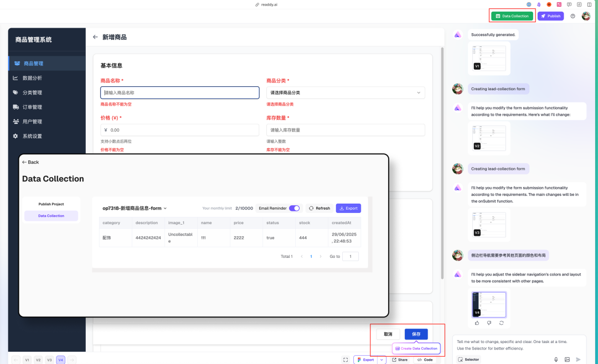Screen dimensions: 598x364
Task: Open the Code view button
Action: pyautogui.click(x=425, y=360)
